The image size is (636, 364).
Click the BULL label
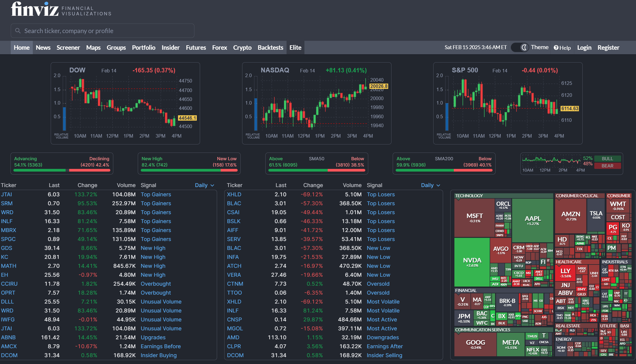pyautogui.click(x=607, y=159)
